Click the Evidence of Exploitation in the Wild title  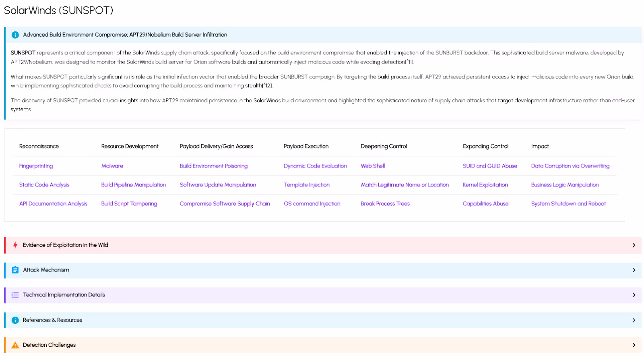coord(66,245)
